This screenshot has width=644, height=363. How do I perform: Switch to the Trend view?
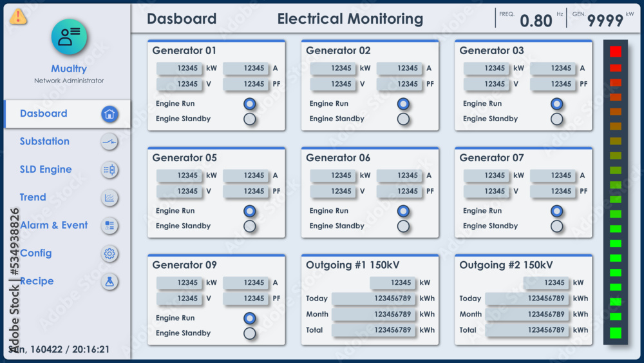click(x=33, y=197)
